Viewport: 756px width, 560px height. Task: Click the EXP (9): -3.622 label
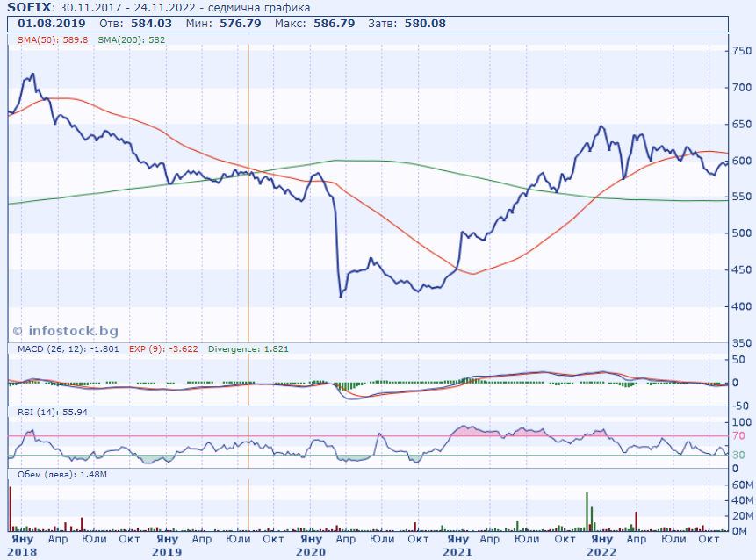tap(163, 349)
